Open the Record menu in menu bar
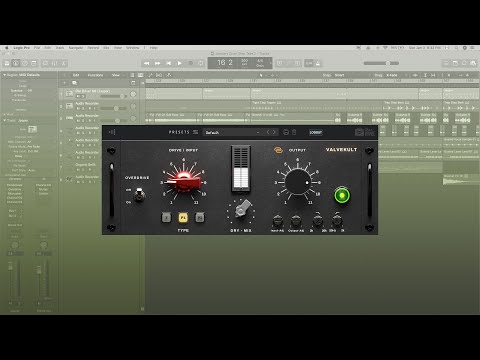The width and height of the screenshot is (480, 360). pos(93,48)
